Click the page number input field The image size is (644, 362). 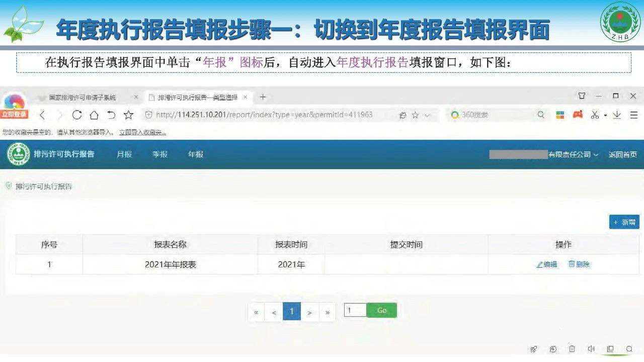coord(355,310)
